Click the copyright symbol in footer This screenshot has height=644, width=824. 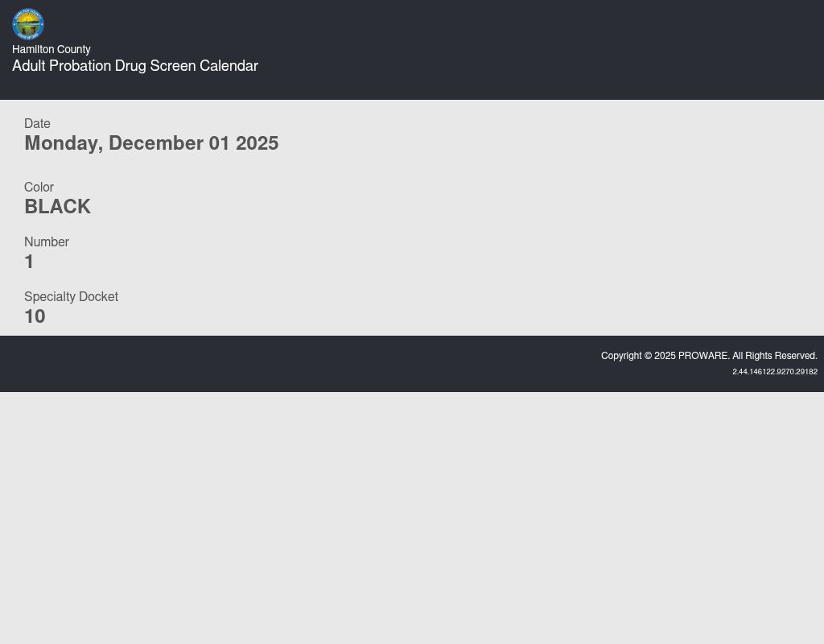(x=648, y=356)
